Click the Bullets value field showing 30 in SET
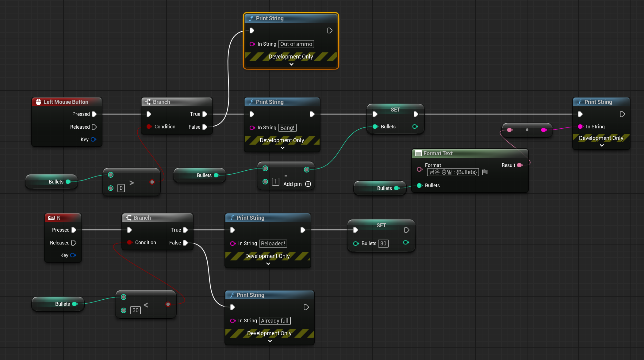The width and height of the screenshot is (644, 360). [x=383, y=244]
